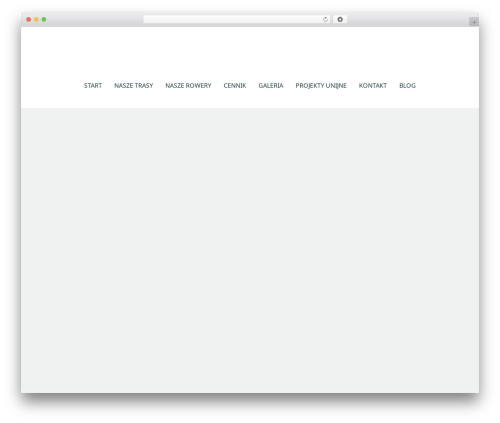Screen dimensions: 500x423
Task: Minimize window using the yellow button
Action: tap(36, 20)
